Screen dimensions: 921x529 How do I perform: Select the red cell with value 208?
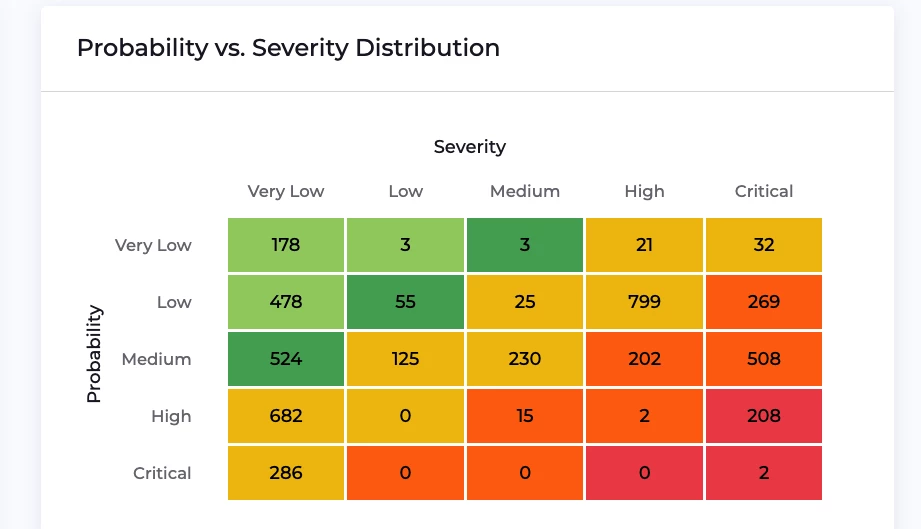click(764, 416)
